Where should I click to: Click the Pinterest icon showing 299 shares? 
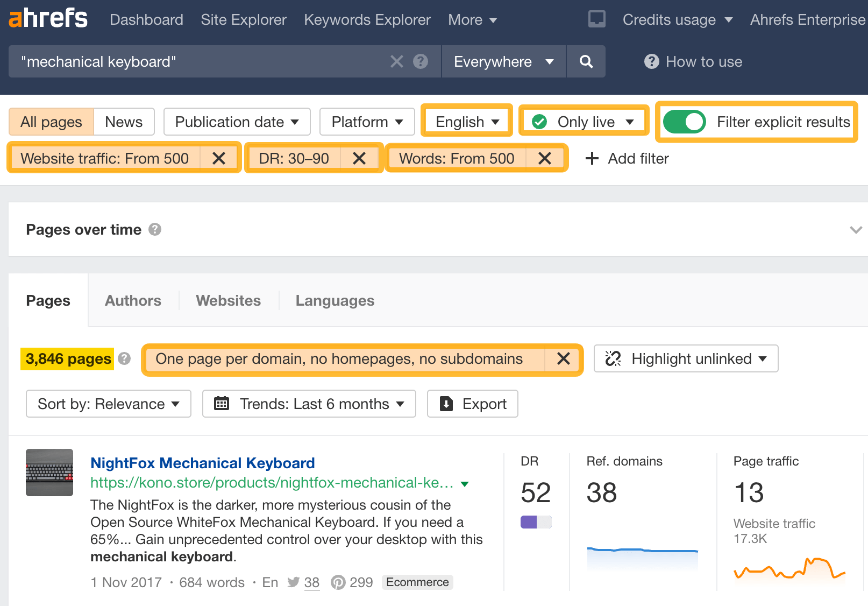[x=338, y=582]
